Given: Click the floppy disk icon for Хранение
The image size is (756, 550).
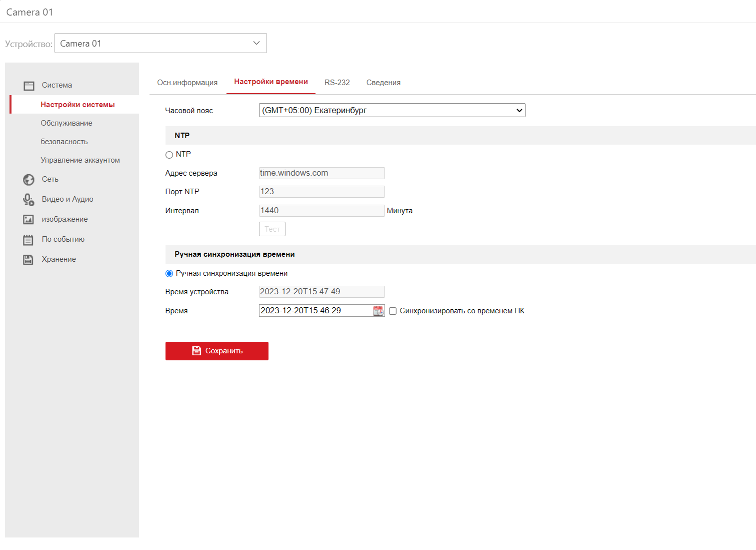Looking at the screenshot, I should [28, 260].
